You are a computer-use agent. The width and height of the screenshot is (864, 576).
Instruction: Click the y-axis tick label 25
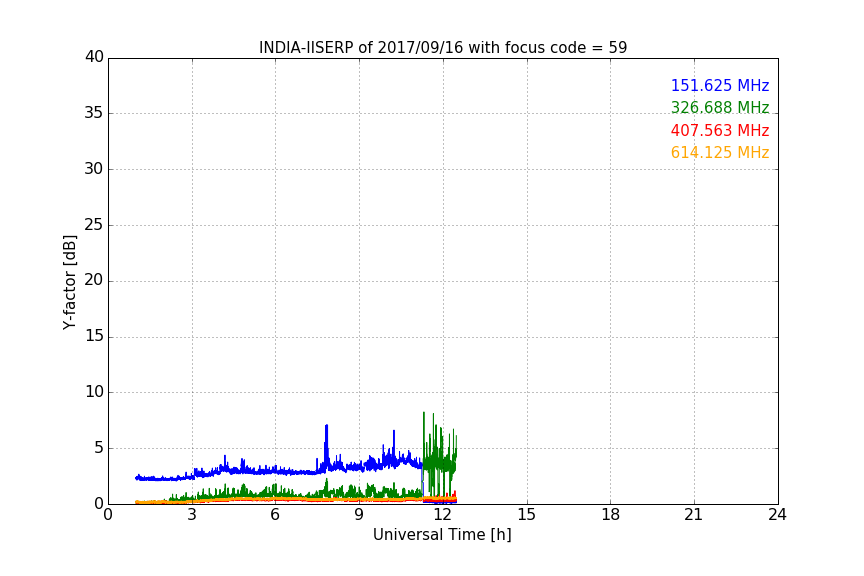tap(94, 225)
